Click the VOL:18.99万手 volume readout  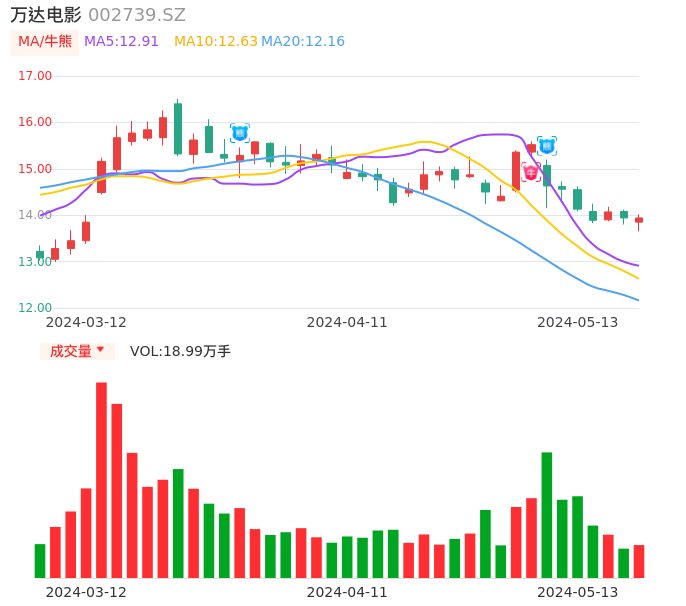[180, 351]
